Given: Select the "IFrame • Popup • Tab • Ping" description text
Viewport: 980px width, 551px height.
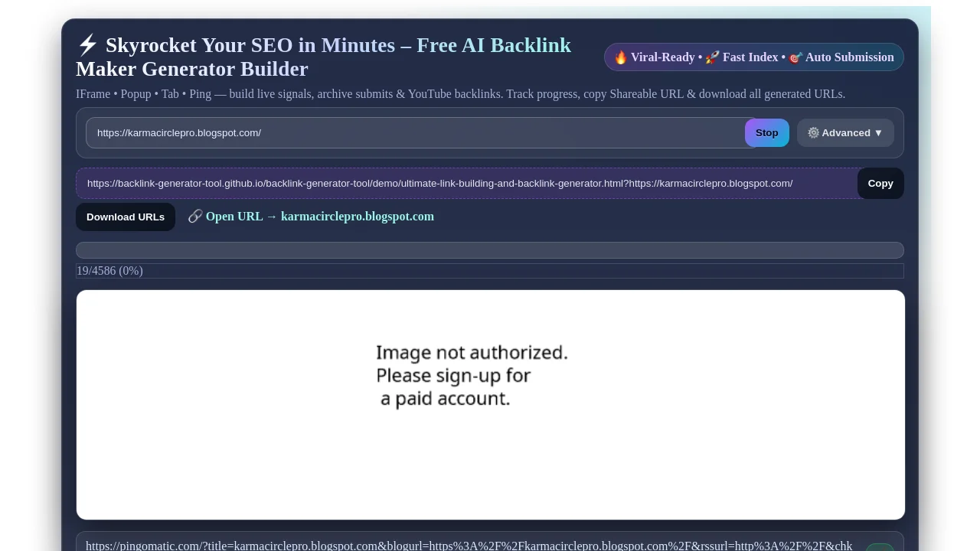Looking at the screenshot, I should pyautogui.click(x=460, y=94).
